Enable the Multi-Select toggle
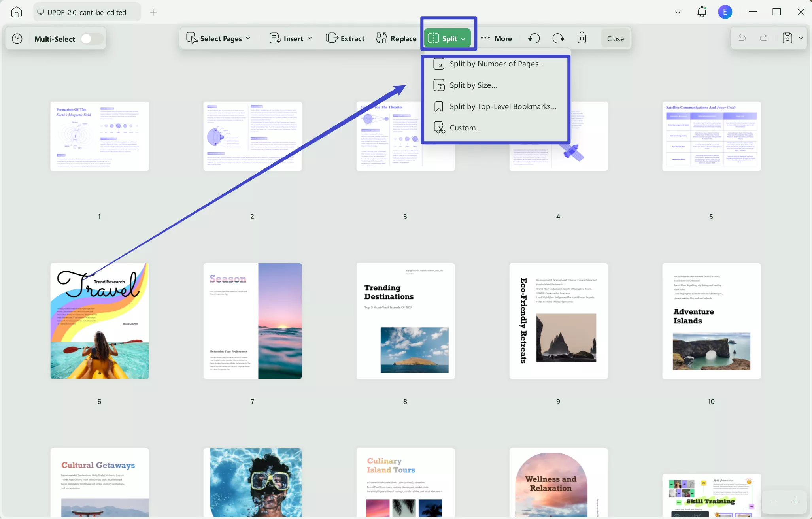Screen dimensions: 812x519 tap(91, 38)
